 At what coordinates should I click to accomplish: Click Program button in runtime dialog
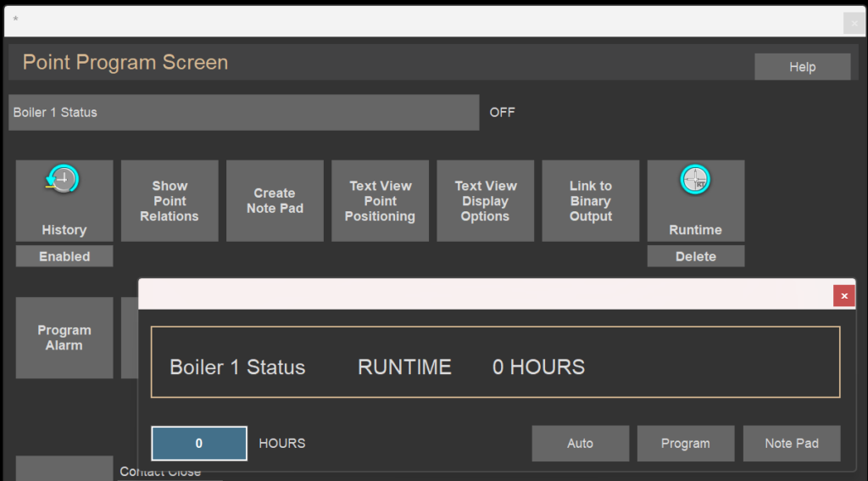click(685, 444)
